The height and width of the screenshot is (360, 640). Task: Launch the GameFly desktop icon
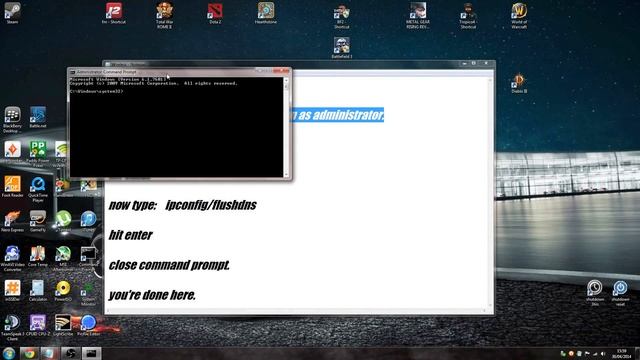pyautogui.click(x=38, y=221)
